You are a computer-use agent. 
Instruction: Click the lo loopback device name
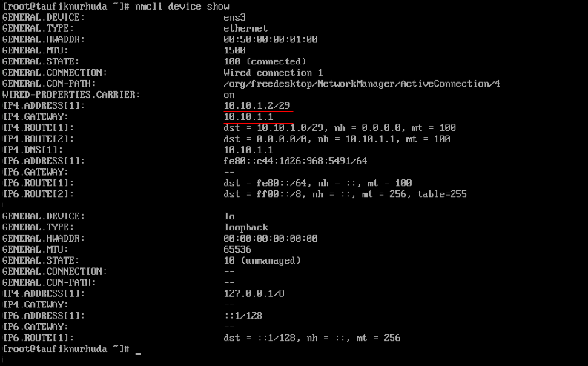pos(229,216)
